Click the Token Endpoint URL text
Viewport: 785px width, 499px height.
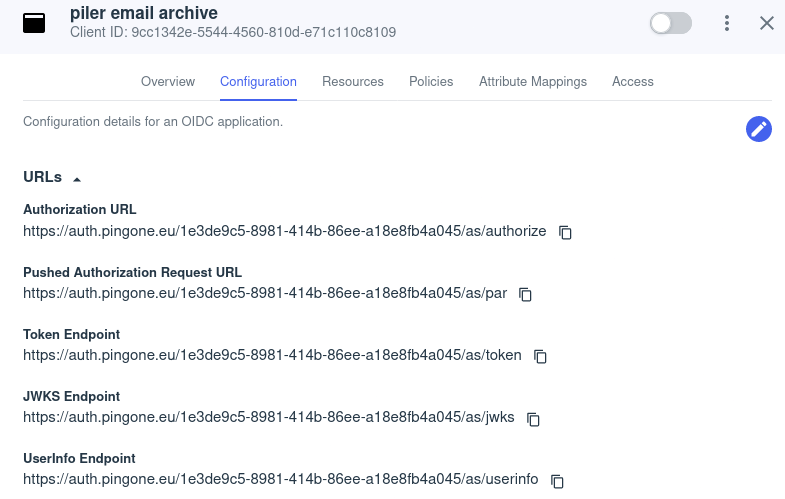[x=272, y=356]
